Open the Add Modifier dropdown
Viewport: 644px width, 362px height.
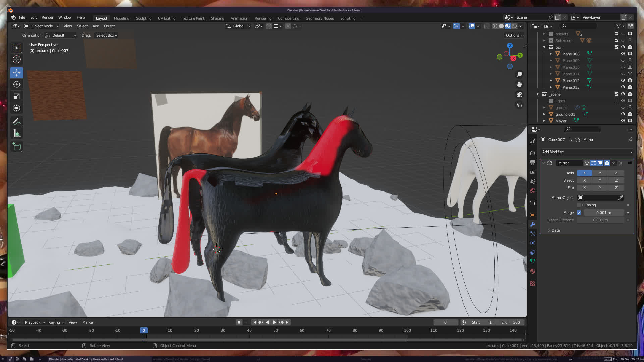[586, 152]
